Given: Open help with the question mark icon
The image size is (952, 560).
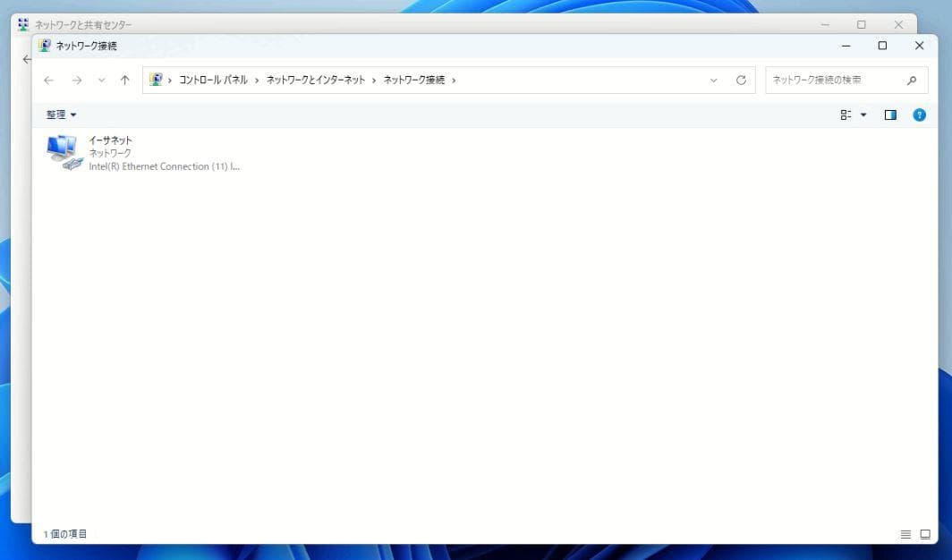Looking at the screenshot, I should (x=919, y=115).
